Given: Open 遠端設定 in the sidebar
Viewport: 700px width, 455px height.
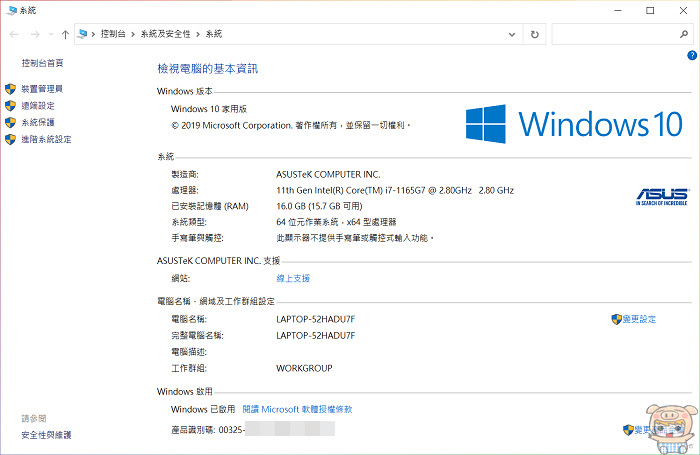Looking at the screenshot, I should pos(38,106).
